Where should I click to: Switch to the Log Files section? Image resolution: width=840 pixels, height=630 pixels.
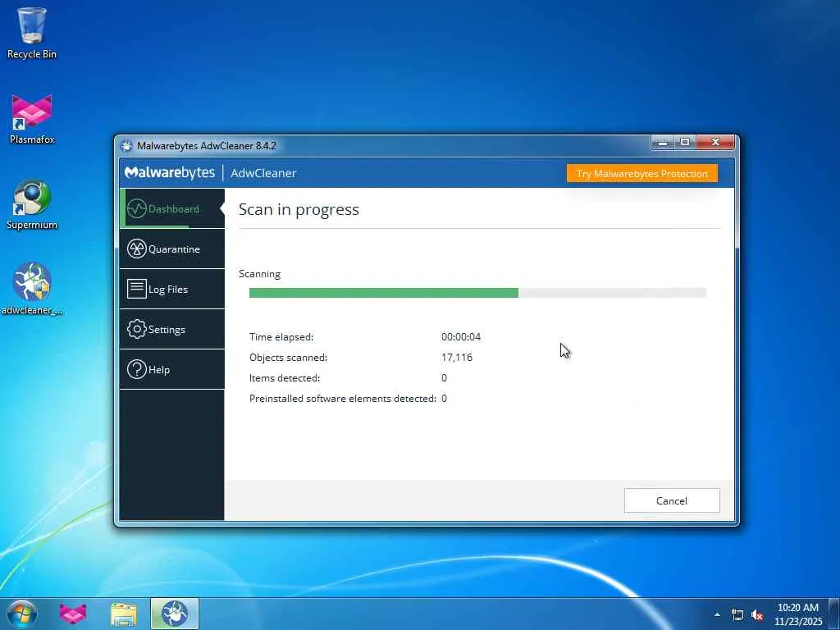click(172, 289)
